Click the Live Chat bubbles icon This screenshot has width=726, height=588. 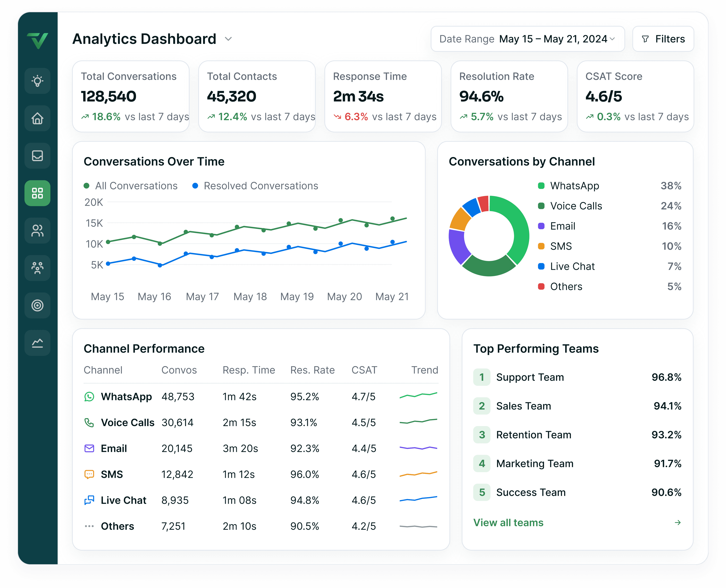click(x=89, y=500)
